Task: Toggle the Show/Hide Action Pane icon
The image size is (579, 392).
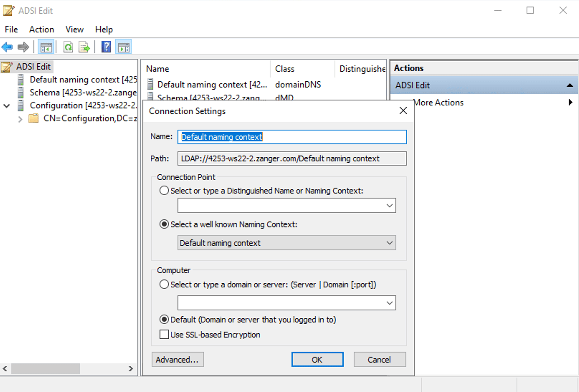Action: 123,47
